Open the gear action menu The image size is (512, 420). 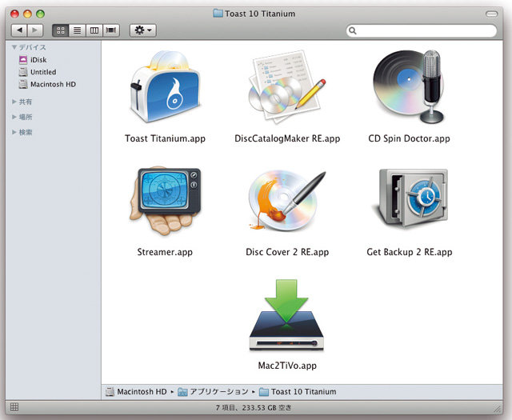click(x=142, y=30)
